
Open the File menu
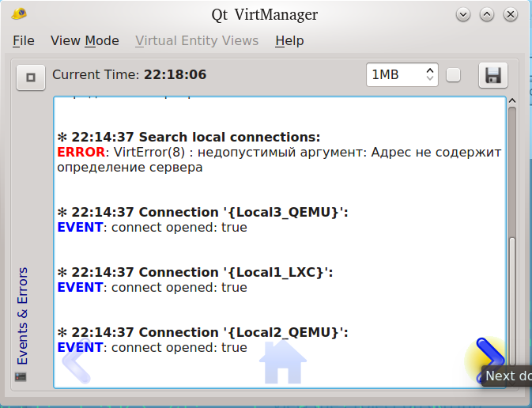pos(24,41)
